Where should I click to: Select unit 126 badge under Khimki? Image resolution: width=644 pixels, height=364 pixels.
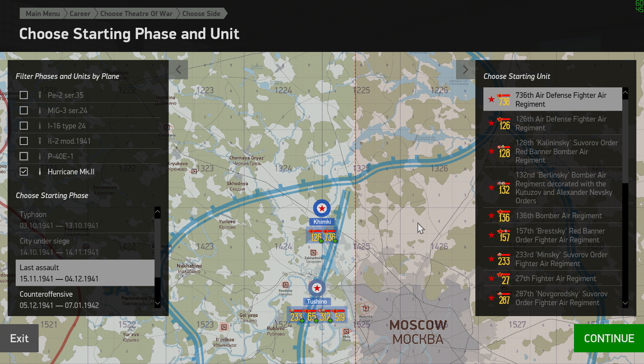(x=316, y=236)
